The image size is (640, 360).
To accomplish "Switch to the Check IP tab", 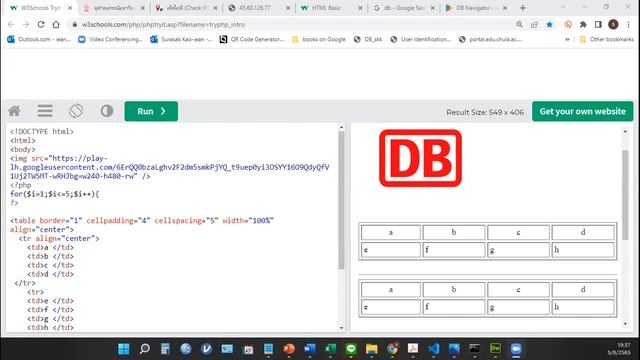I will point(186,8).
